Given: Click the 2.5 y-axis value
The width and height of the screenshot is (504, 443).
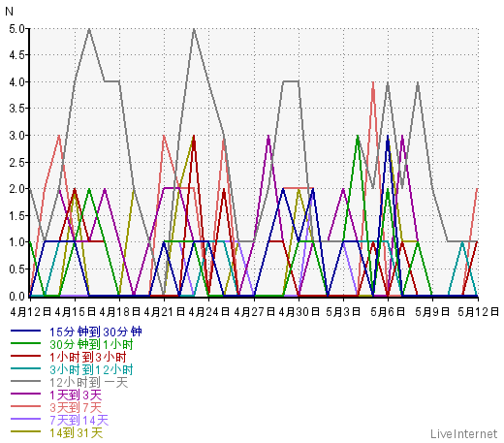Looking at the screenshot, I should (x=16, y=163).
